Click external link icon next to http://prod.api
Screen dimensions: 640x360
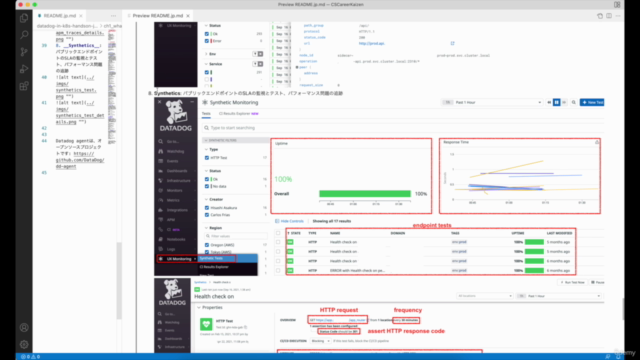452,43
